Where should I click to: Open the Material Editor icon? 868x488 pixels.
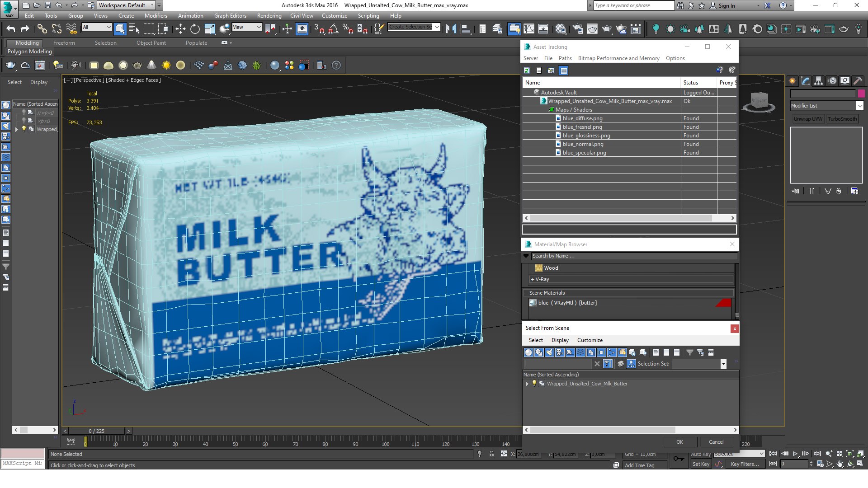pyautogui.click(x=561, y=29)
